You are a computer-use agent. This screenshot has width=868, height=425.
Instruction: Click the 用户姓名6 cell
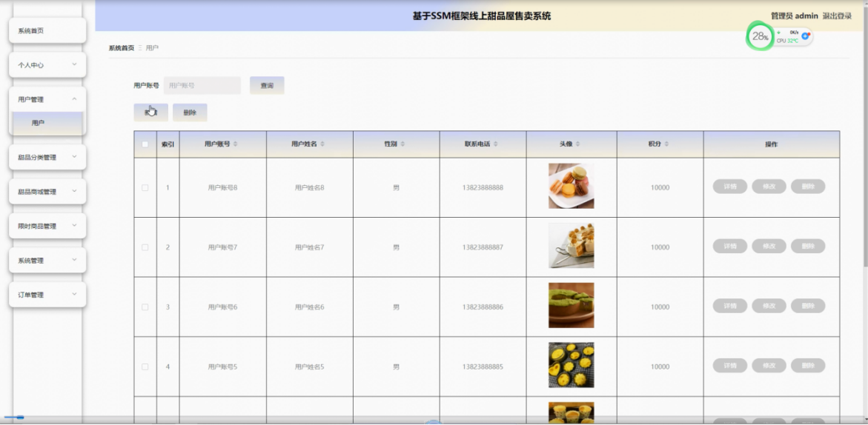point(309,307)
